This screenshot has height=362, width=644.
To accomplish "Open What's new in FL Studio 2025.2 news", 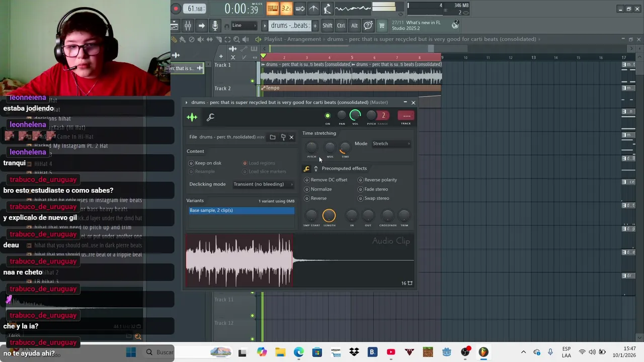I will (x=417, y=25).
